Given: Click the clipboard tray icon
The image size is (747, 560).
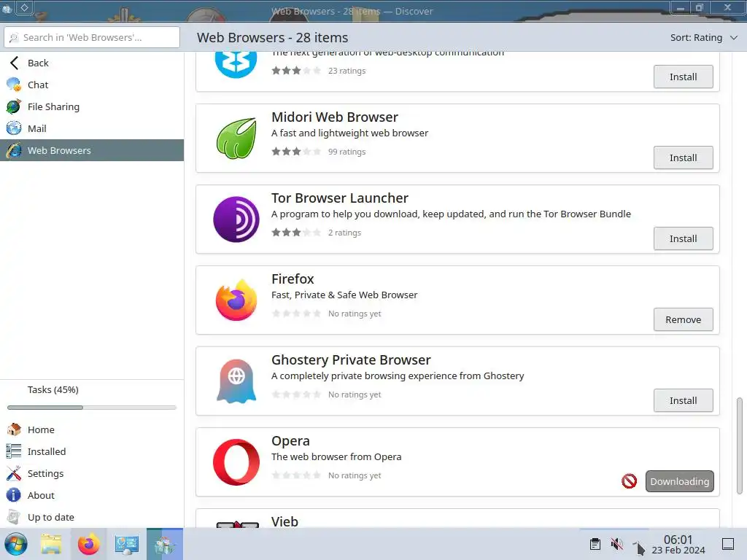Looking at the screenshot, I should [595, 544].
